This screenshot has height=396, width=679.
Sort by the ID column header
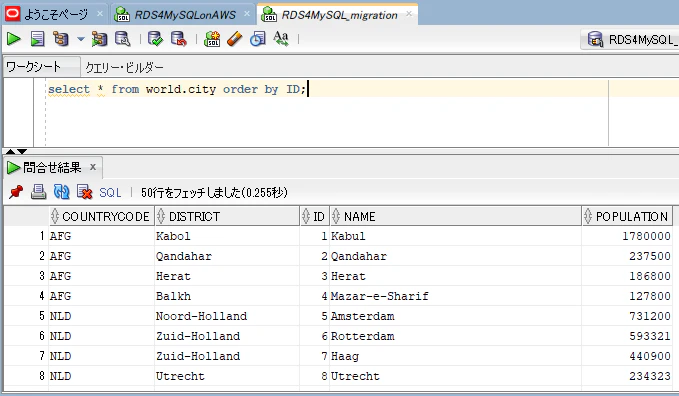tap(314, 216)
